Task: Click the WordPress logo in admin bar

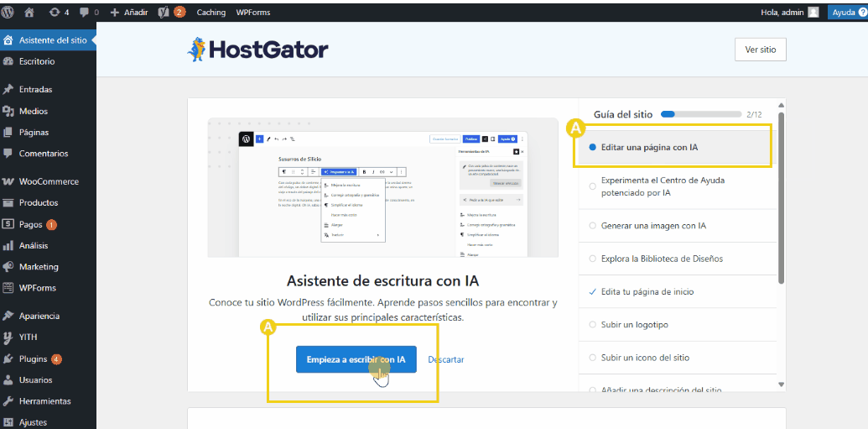Action: [9, 12]
